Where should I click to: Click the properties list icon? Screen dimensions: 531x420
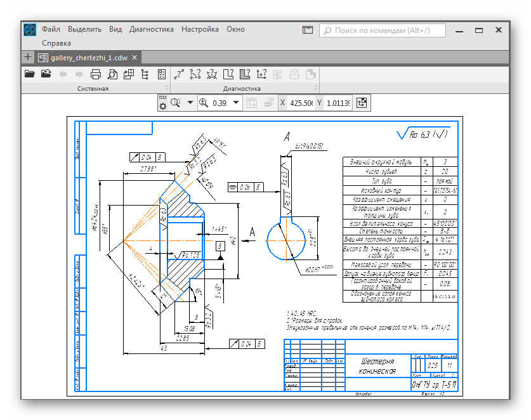coord(162,74)
